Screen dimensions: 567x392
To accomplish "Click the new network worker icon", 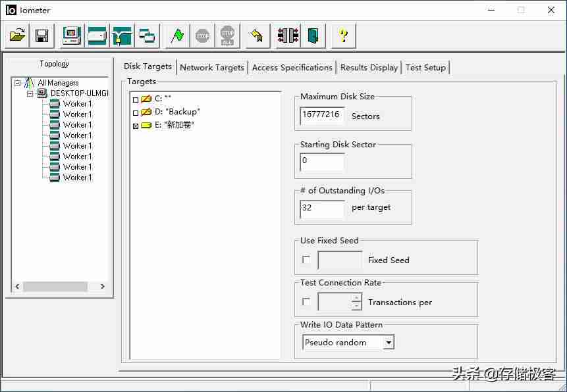I will click(122, 36).
